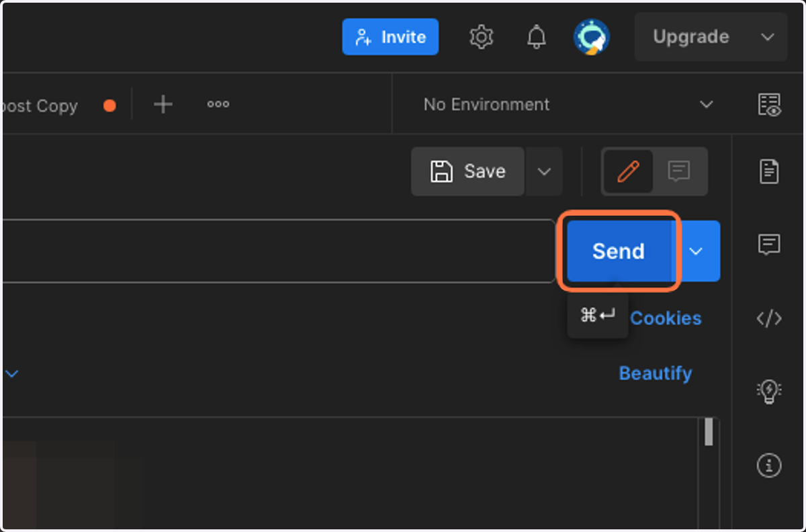The width and height of the screenshot is (806, 532).
Task: Expand the Upgrade dropdown arrow
Action: pos(768,37)
